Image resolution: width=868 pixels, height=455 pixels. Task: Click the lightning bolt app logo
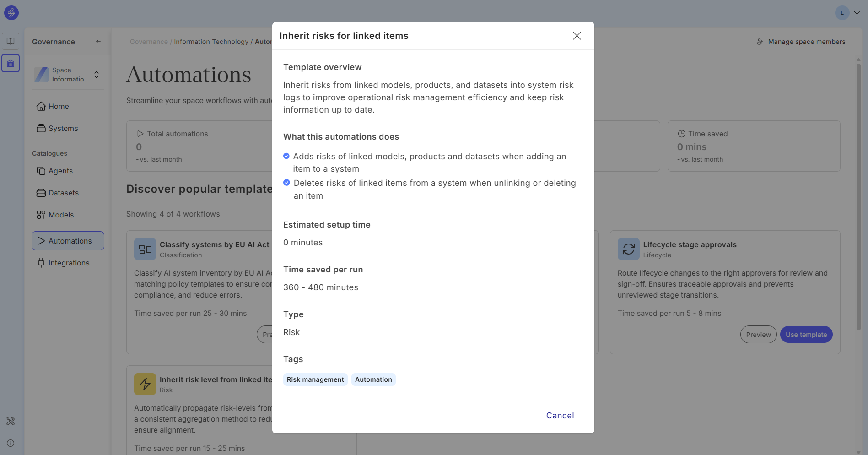(11, 13)
